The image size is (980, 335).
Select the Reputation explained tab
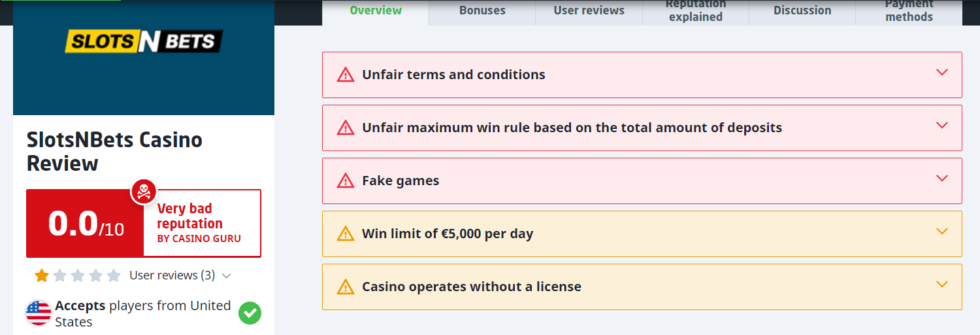[x=696, y=11]
